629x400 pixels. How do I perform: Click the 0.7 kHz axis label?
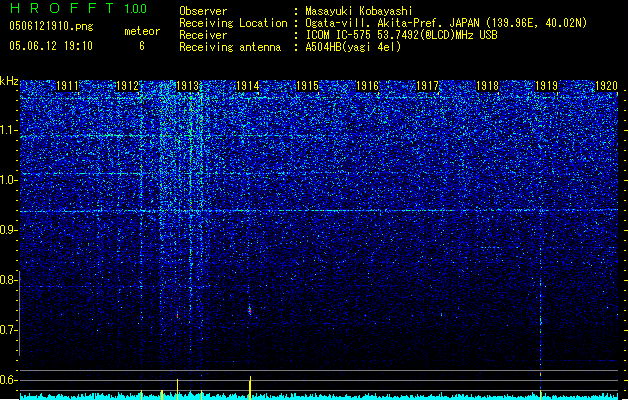tap(8, 330)
